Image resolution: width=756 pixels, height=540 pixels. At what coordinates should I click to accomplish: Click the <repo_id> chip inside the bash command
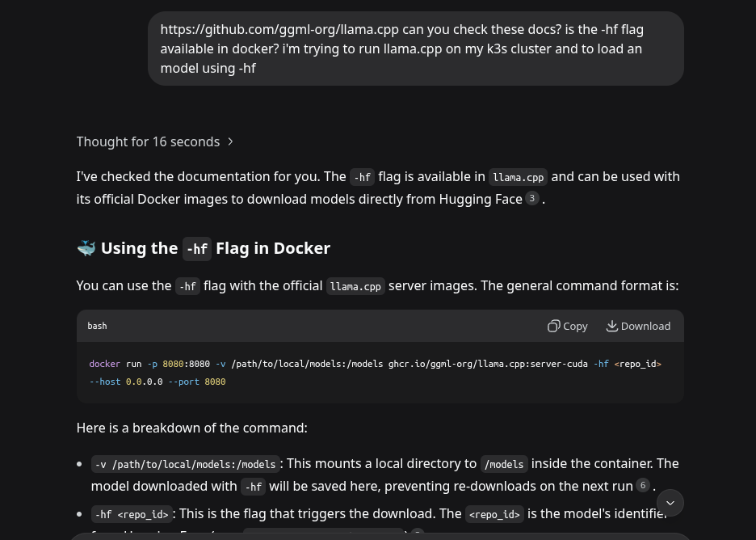coord(637,364)
